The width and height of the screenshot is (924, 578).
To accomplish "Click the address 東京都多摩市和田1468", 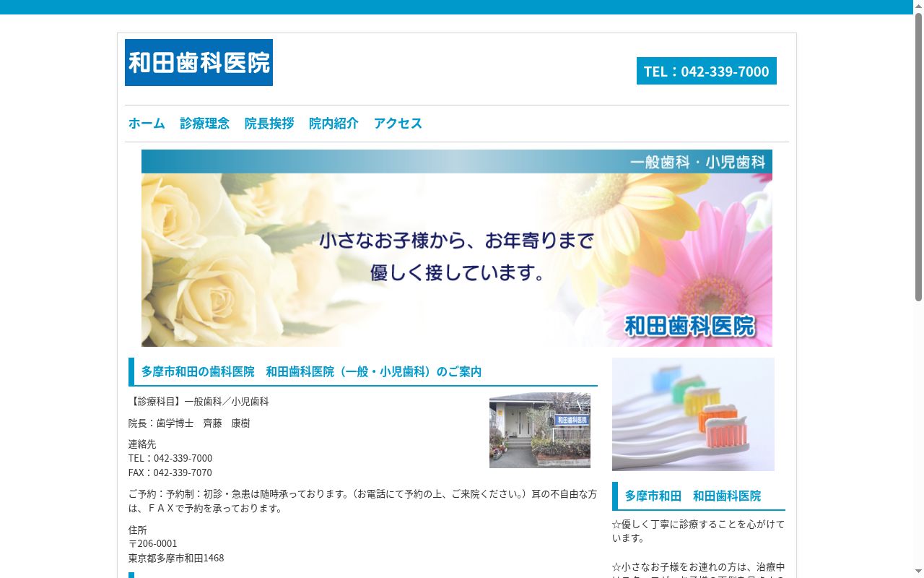I will [176, 558].
